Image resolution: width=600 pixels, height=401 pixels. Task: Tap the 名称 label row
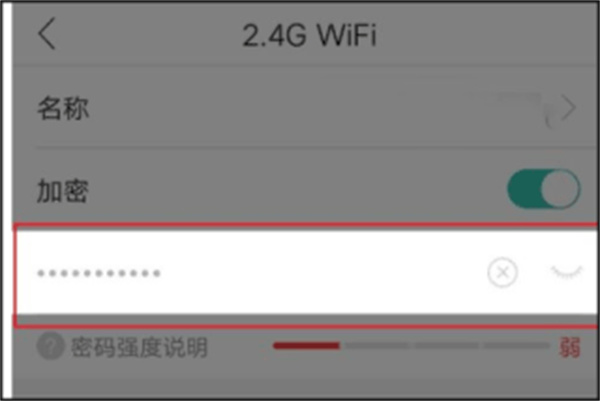coord(306,108)
